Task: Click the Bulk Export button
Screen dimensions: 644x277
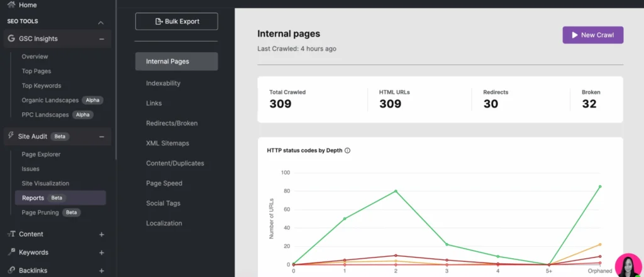Action: pyautogui.click(x=176, y=21)
